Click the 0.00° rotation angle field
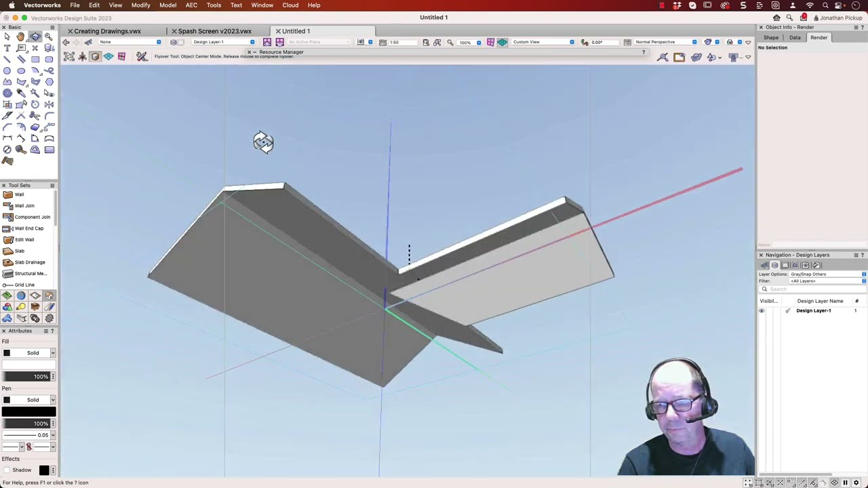This screenshot has width=868, height=488. click(x=605, y=42)
